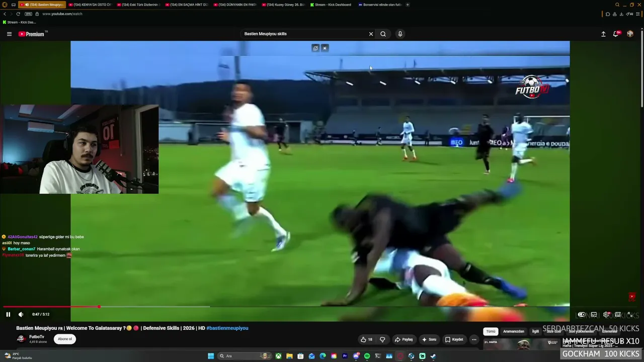Like the video with thumbs up

[366, 339]
